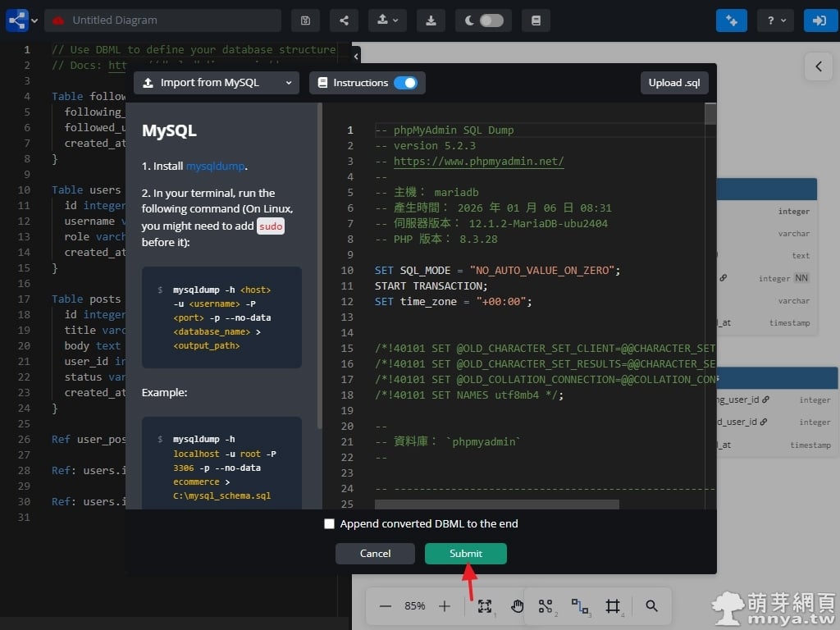Zoom in with the plus icon
This screenshot has height=630, width=840.
pyautogui.click(x=445, y=606)
